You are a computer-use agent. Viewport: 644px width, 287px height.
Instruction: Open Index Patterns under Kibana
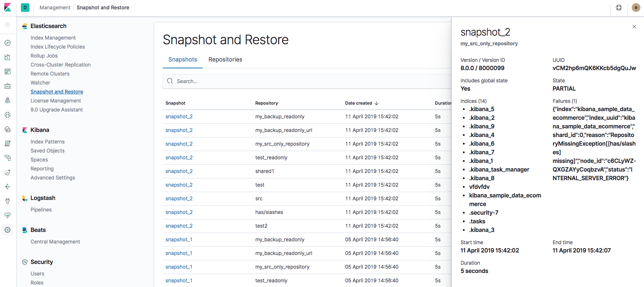(48, 142)
